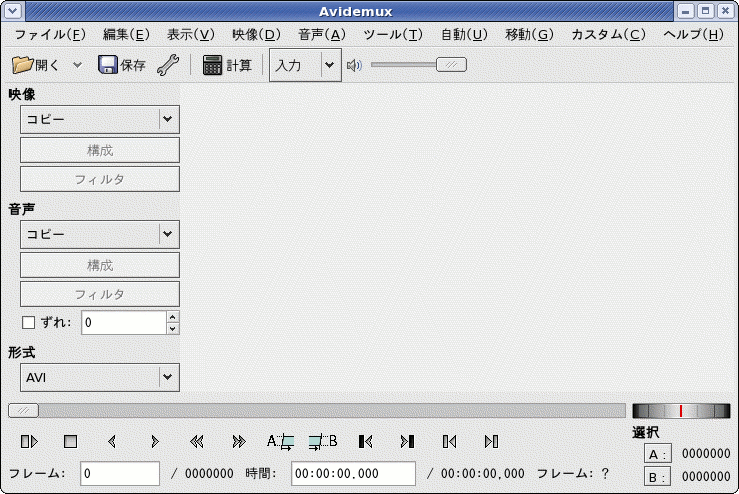
Task: Open the 表示(V) menu
Action: click(x=191, y=34)
